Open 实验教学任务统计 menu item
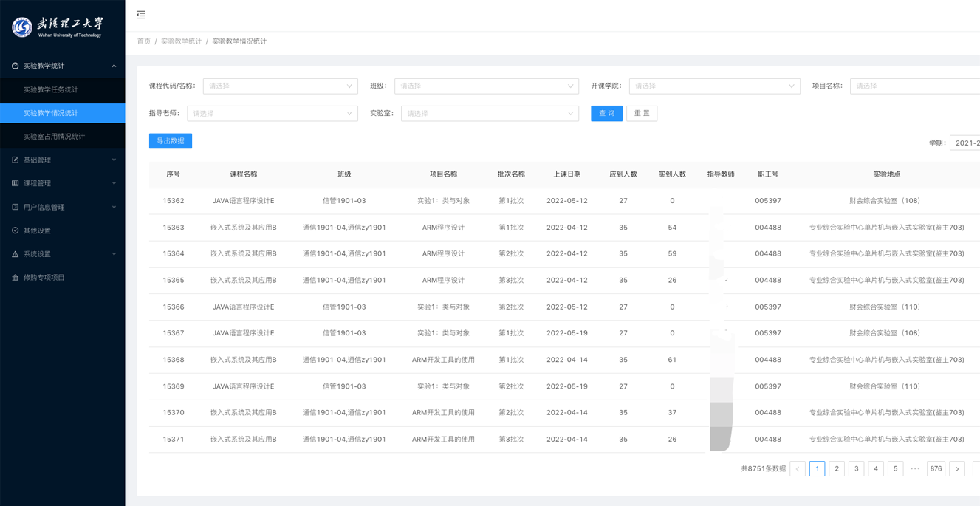Viewport: 980px width, 506px height. pyautogui.click(x=63, y=89)
